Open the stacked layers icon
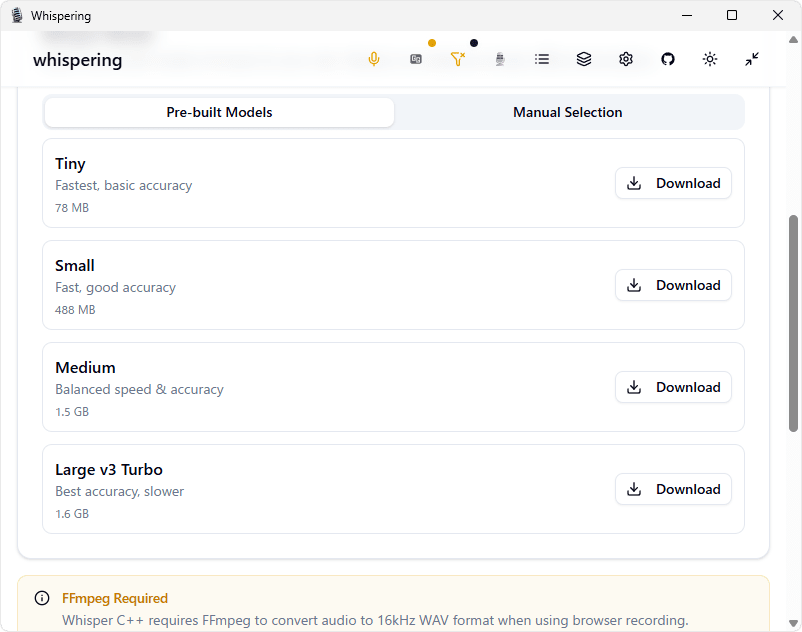 pos(584,59)
